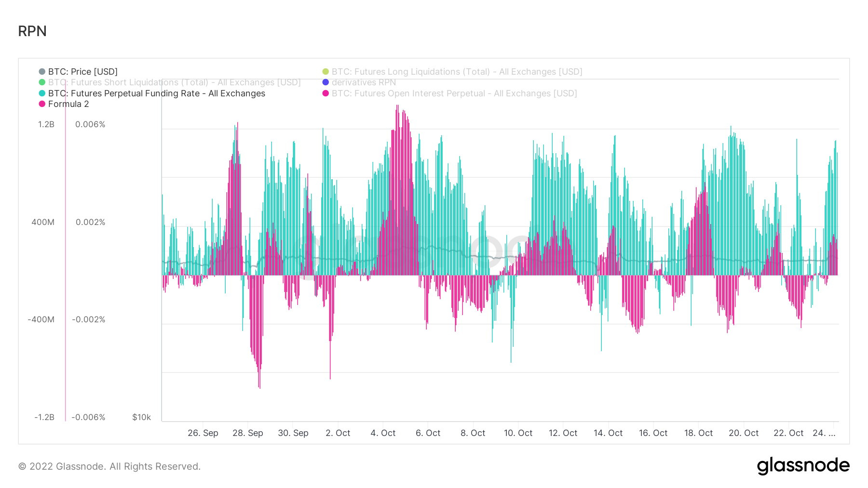868x488 pixels.
Task: Click the $10k price axis label
Action: point(141,417)
